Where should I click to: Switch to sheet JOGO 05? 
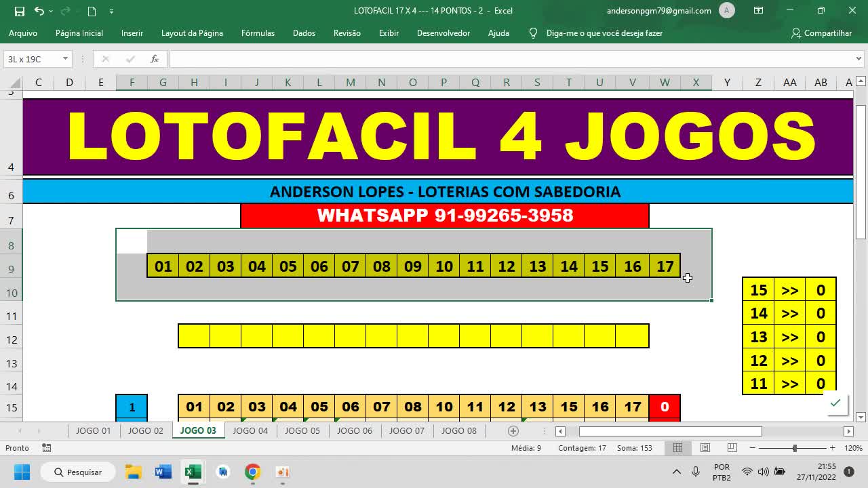point(302,430)
